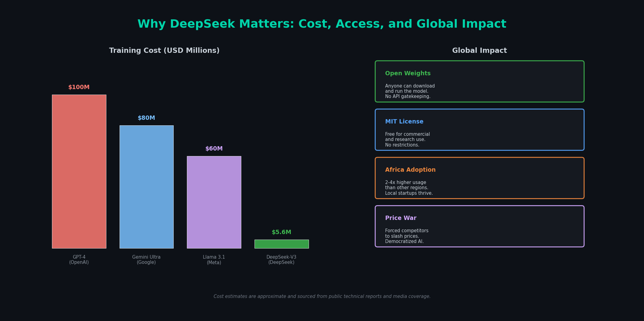Screen dimensions: 644x321
Task: Select the "Democratized AI." text line
Action: [405, 241]
